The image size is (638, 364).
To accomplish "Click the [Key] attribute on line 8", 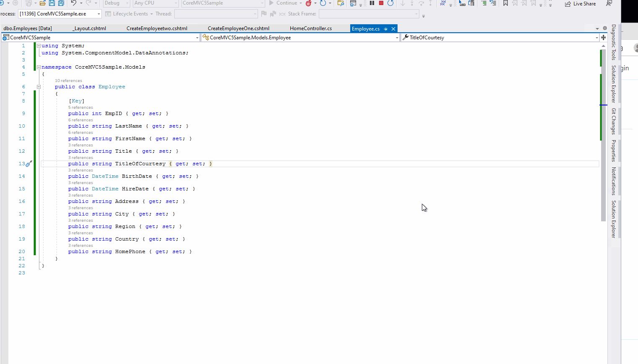I will pyautogui.click(x=77, y=101).
